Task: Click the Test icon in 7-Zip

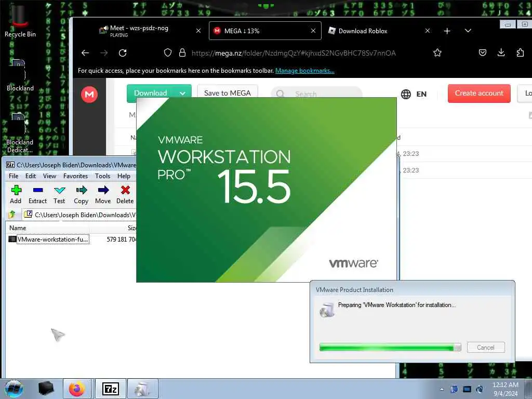Action: point(59,194)
